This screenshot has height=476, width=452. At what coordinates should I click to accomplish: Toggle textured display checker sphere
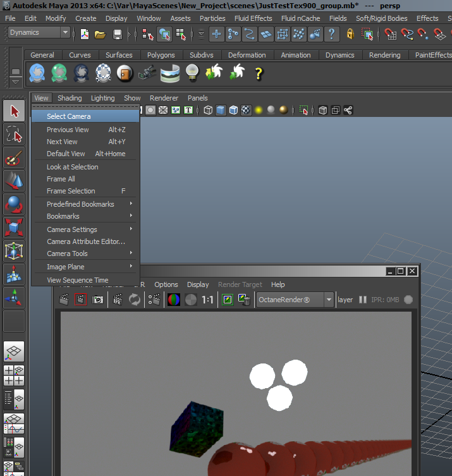point(246,110)
